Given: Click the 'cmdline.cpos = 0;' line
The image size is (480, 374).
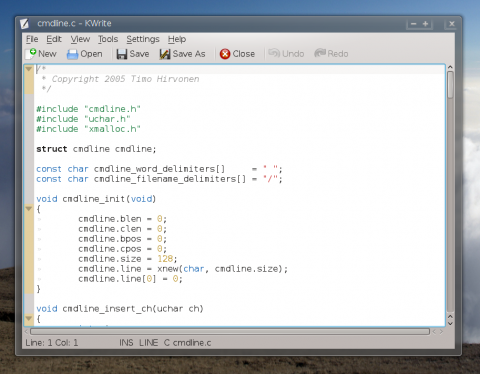Looking at the screenshot, I should 122,249.
